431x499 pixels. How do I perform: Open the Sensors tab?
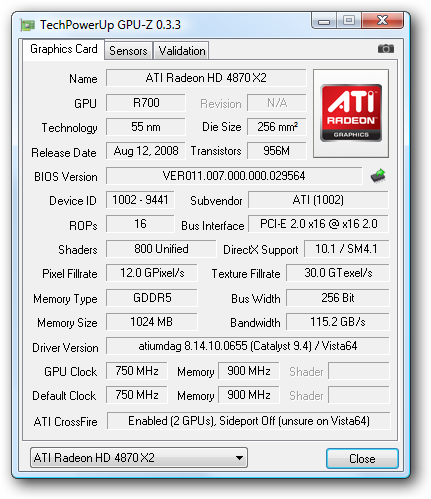click(x=128, y=51)
